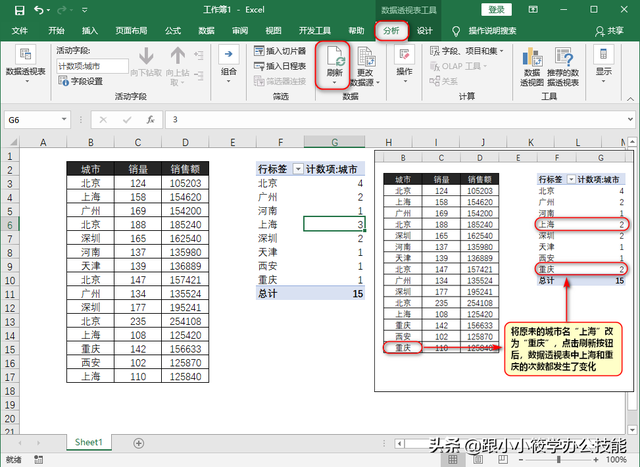Switch to Page Break Preview icon

point(503,460)
